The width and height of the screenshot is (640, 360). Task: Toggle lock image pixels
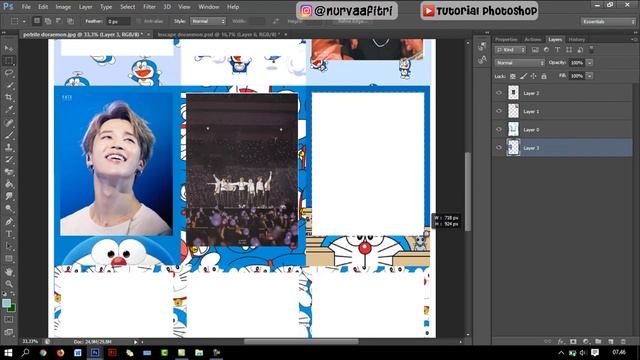pyautogui.click(x=523, y=76)
